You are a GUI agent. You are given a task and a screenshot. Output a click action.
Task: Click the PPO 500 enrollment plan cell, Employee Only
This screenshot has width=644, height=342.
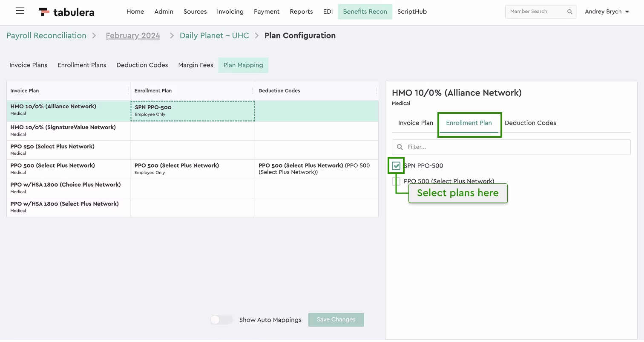[x=193, y=169]
